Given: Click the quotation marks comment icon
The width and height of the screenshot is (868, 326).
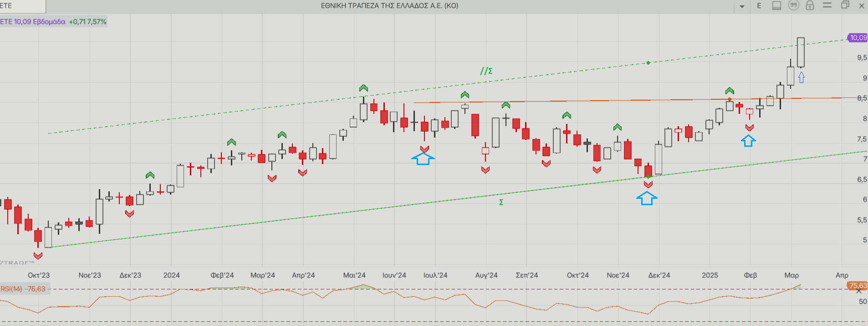Looking at the screenshot, I should click(x=794, y=5).
